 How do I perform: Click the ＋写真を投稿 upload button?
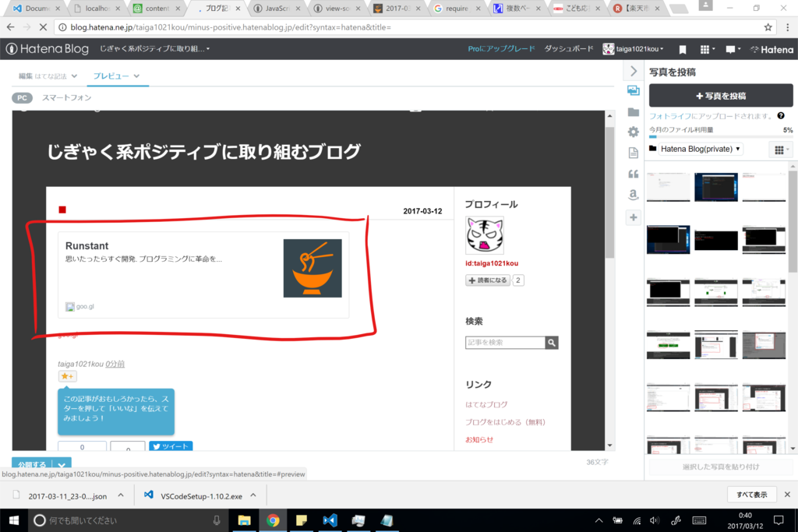[x=721, y=96]
